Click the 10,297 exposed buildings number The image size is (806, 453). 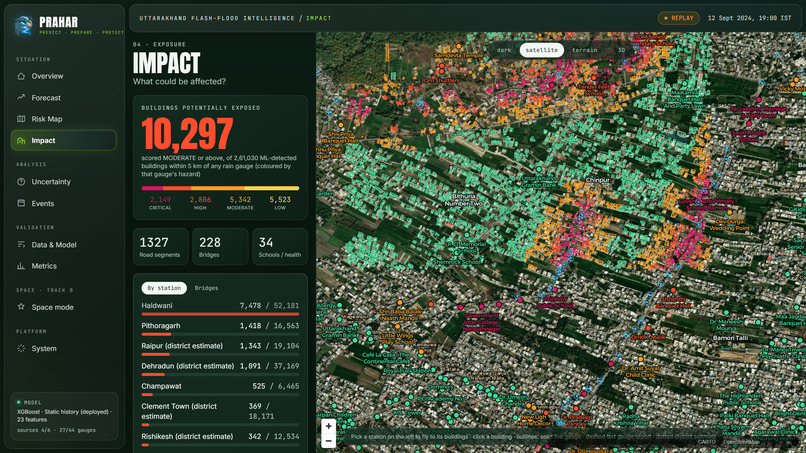[x=187, y=134]
